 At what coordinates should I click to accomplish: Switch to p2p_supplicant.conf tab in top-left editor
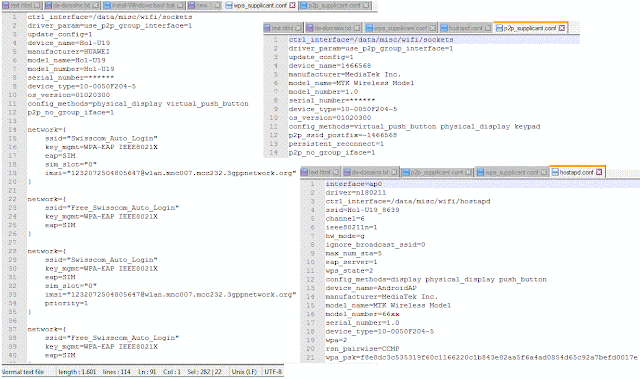tap(334, 5)
